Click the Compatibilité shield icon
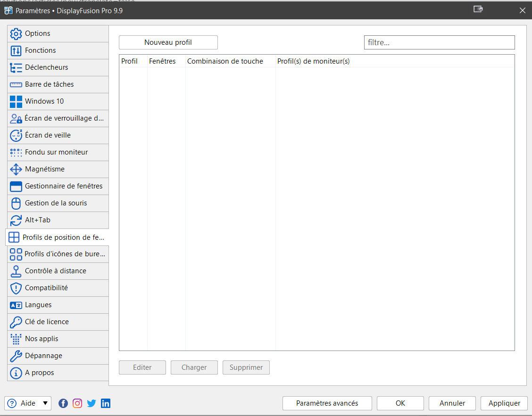Image resolution: width=532 pixels, height=416 pixels. [16, 288]
